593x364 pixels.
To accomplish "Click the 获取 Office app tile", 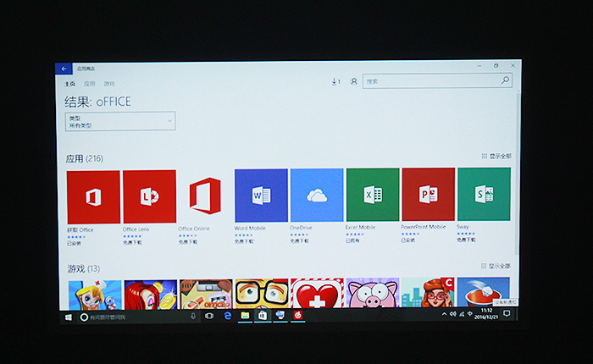I will 93,197.
